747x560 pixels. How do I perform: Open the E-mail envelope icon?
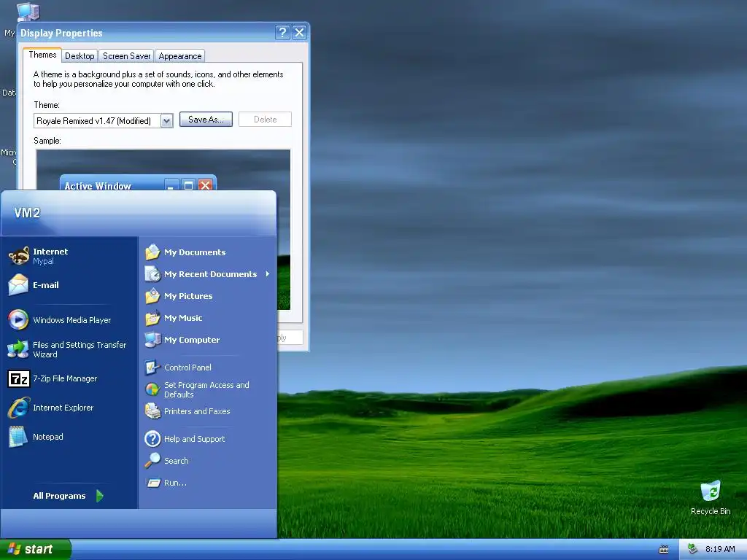[18, 285]
